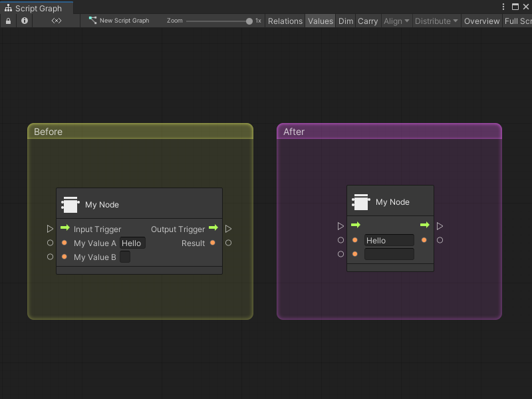Click the lock icon in the toolbar
Screen dimensions: 532x399
[x=8, y=21]
